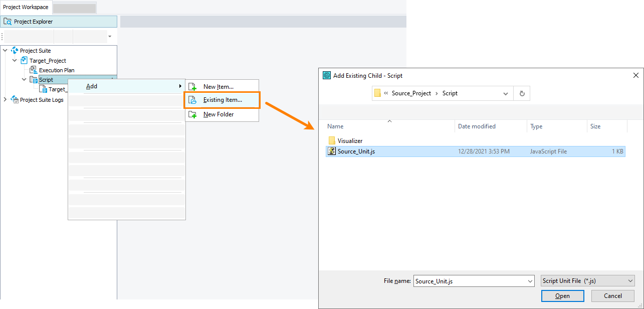Expand the Project Suite Logs node
Viewport: 644px width, 309px height.
[5, 99]
